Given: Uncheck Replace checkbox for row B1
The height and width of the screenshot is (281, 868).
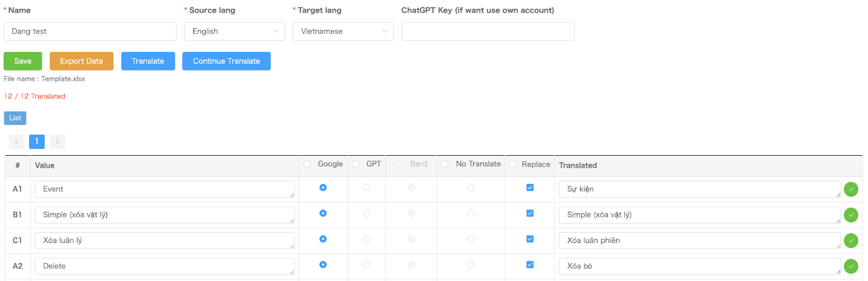Looking at the screenshot, I should (x=530, y=213).
